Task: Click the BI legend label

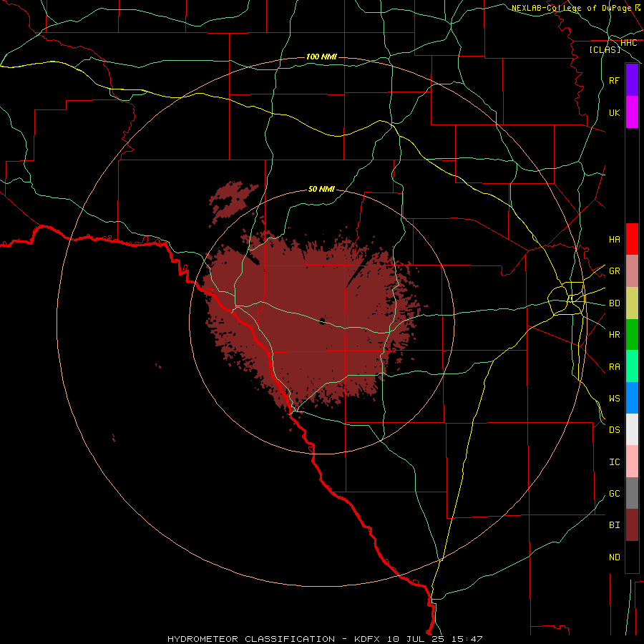Action: click(x=614, y=525)
